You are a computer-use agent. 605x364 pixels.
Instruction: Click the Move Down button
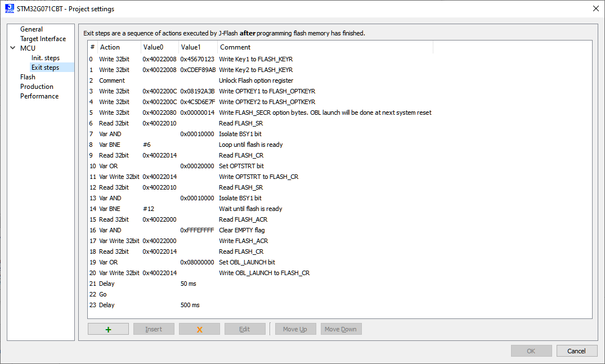tap(340, 329)
